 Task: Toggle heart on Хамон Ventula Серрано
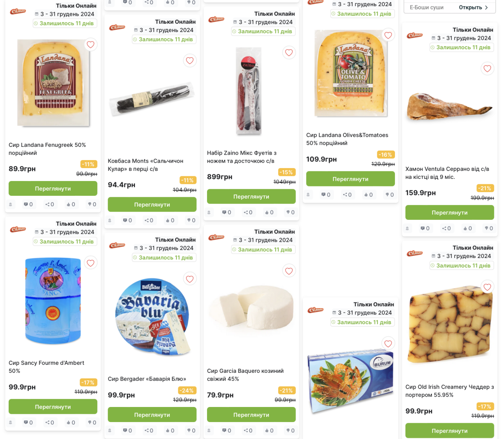pyautogui.click(x=487, y=68)
